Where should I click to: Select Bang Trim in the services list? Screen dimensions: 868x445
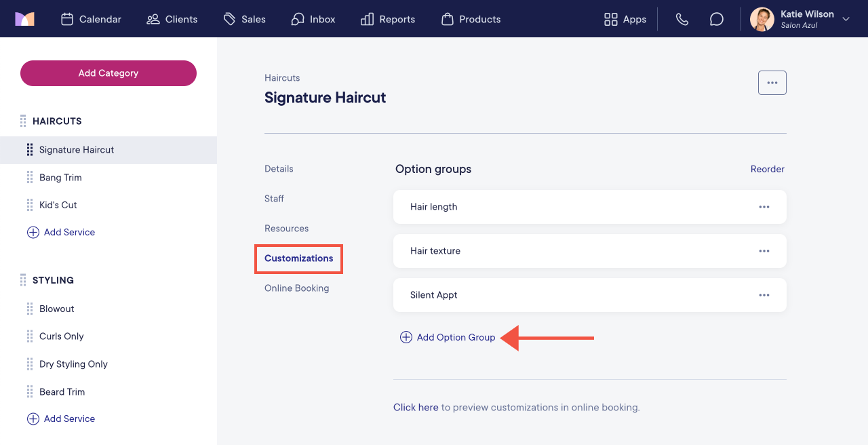point(60,178)
